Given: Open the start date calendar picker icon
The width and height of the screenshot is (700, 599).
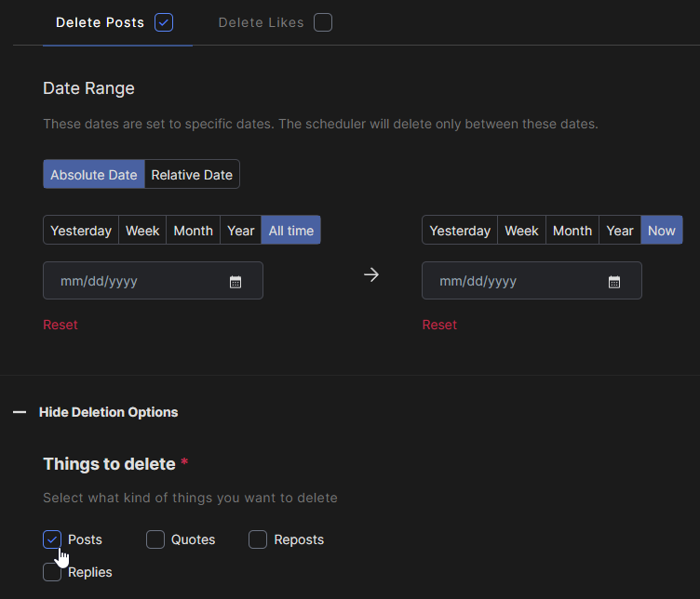Looking at the screenshot, I should [x=236, y=282].
